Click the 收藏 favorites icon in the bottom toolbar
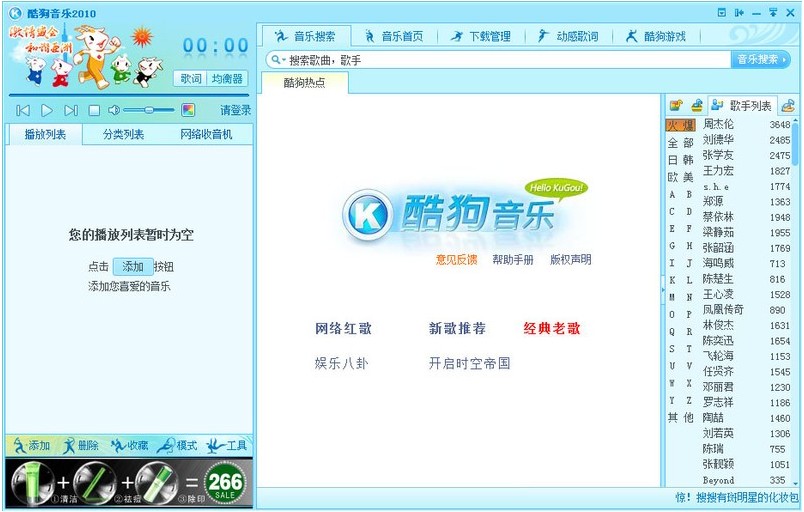Image resolution: width=804 pixels, height=512 pixels. (x=130, y=445)
